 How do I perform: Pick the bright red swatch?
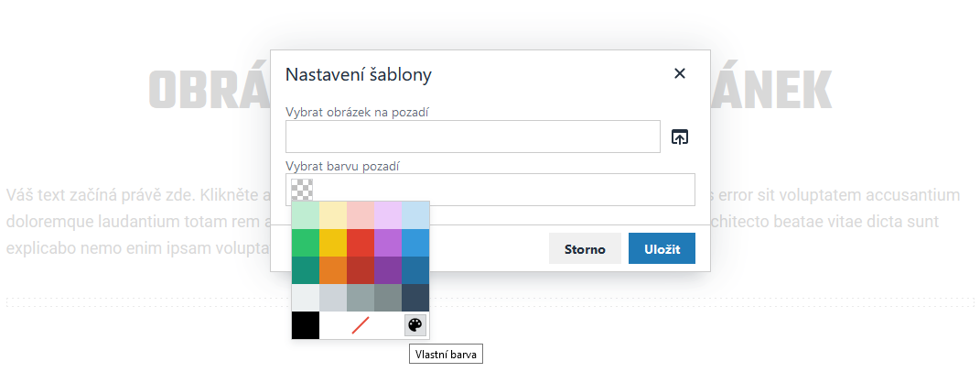coord(361,243)
